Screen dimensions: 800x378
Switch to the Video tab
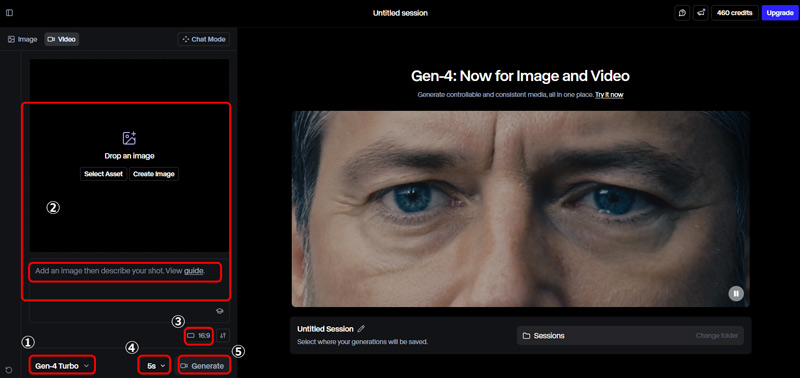[x=62, y=39]
